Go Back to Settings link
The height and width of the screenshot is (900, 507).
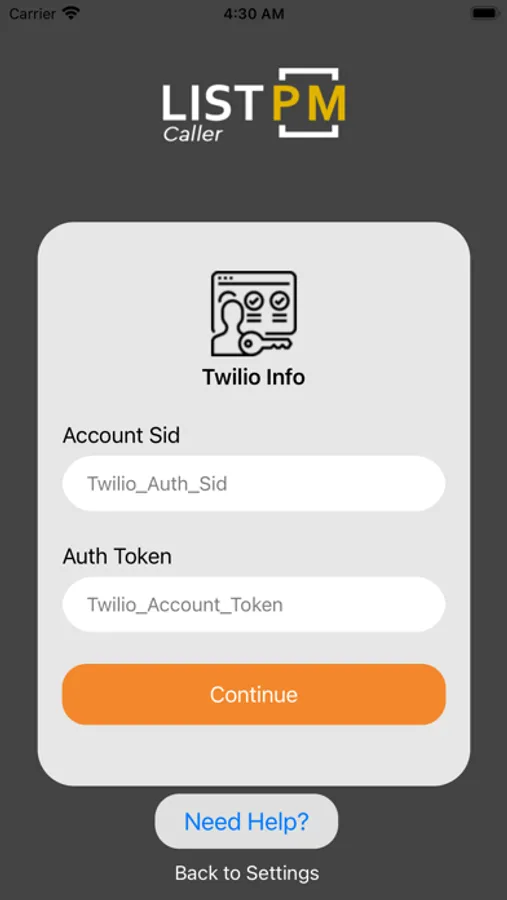point(247,873)
